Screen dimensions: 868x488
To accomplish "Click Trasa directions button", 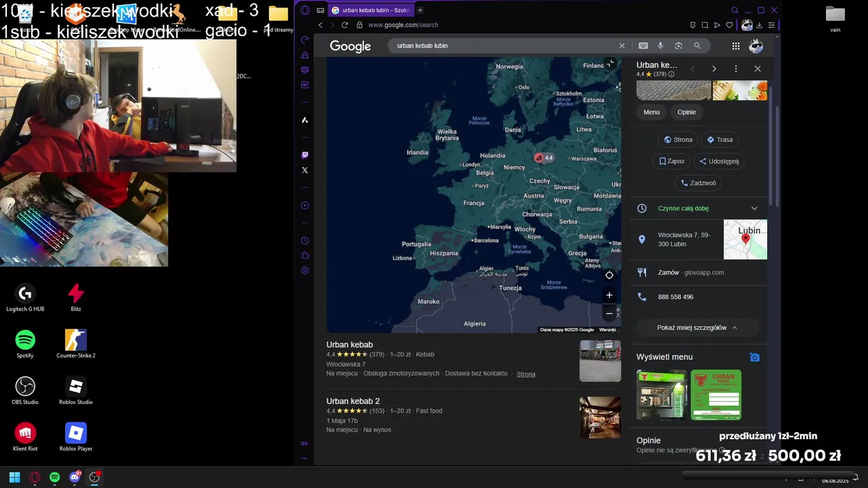I will point(719,140).
